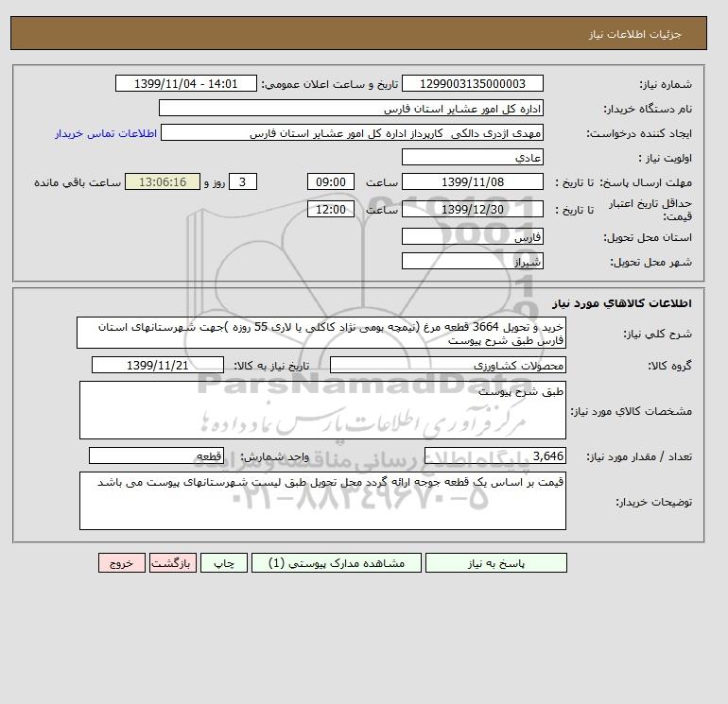728x704 pixels.
Task: Click the priority field عادی
Action: click(472, 157)
